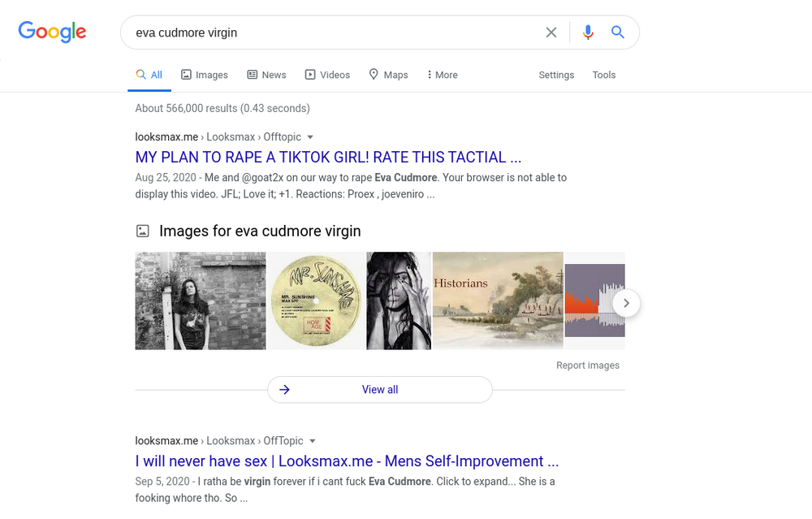Switch to the Videos tab
The width and height of the screenshot is (812, 519).
click(x=327, y=75)
